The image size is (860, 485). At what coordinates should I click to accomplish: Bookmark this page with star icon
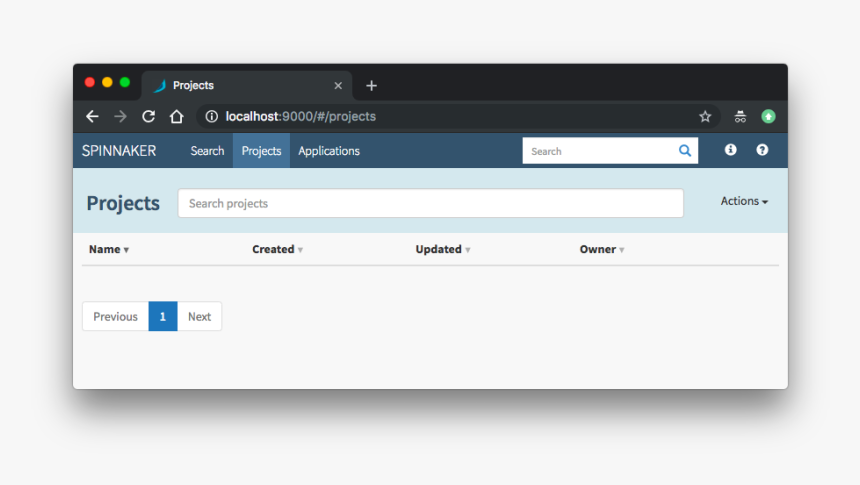(x=705, y=116)
